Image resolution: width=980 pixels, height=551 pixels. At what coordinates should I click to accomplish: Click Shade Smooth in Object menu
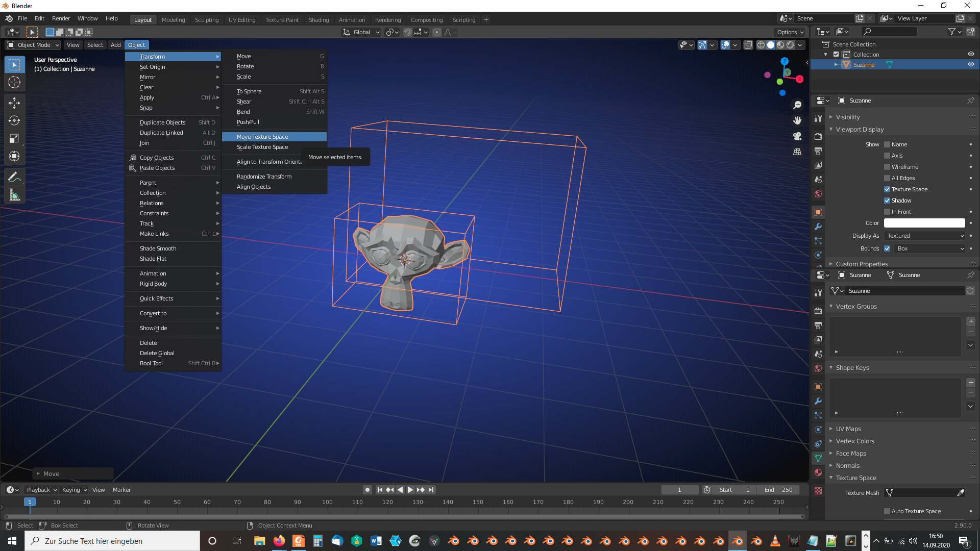[x=158, y=248]
